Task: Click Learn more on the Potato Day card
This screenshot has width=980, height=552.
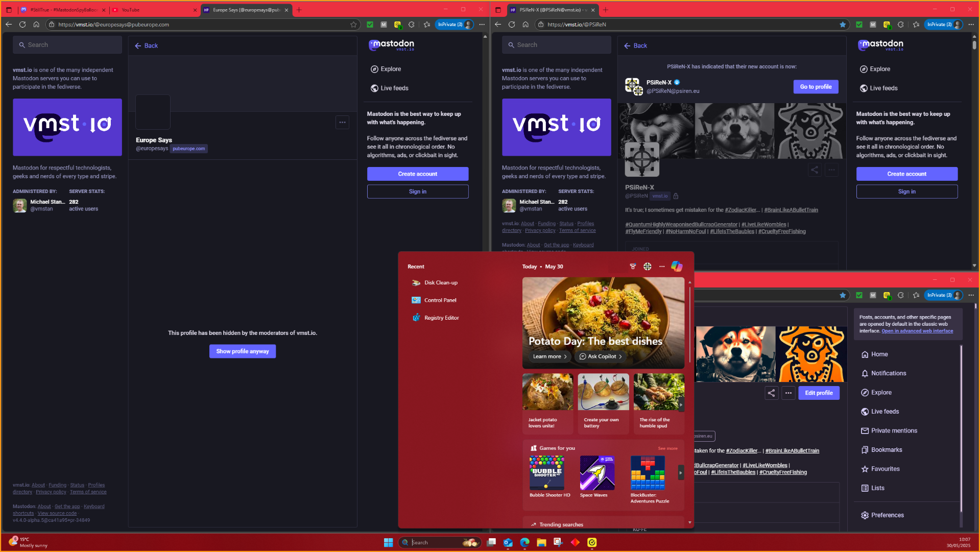Action: [x=549, y=356]
